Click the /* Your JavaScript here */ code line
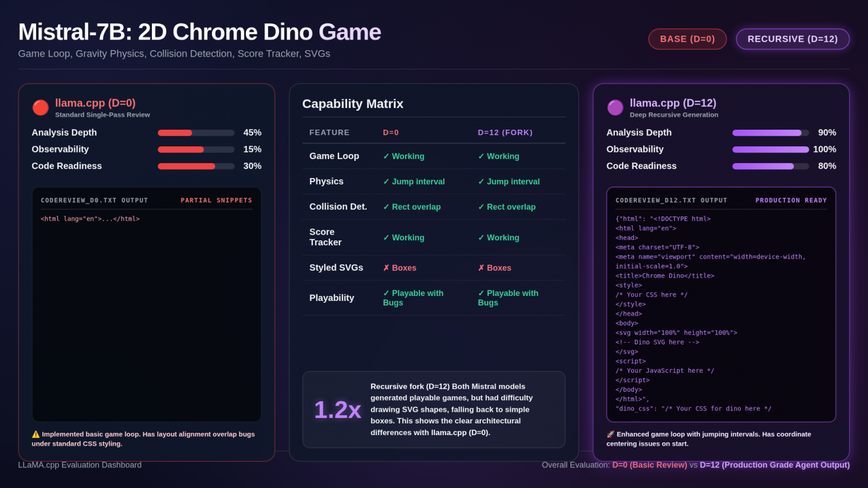Image resolution: width=868 pixels, height=488 pixels. pos(665,371)
